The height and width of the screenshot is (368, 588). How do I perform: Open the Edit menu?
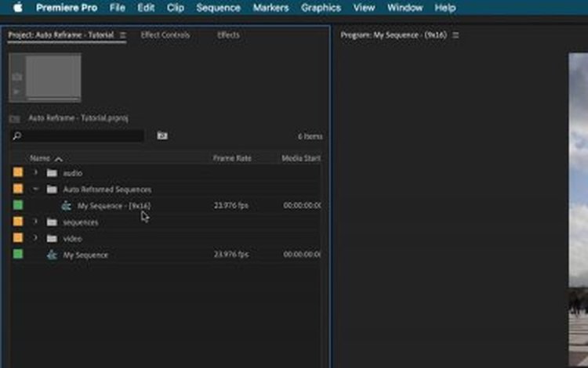(x=146, y=8)
